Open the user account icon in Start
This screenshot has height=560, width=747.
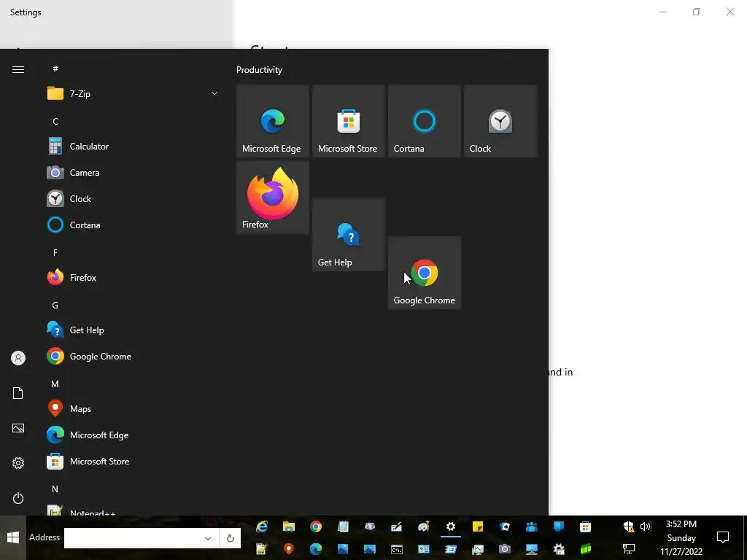click(x=18, y=358)
